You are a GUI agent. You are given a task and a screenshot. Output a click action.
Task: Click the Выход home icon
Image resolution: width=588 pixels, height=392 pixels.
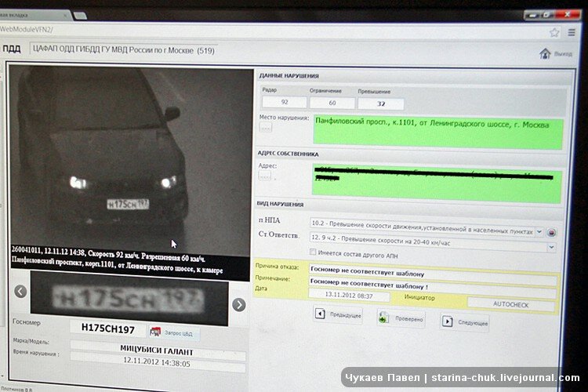(545, 53)
